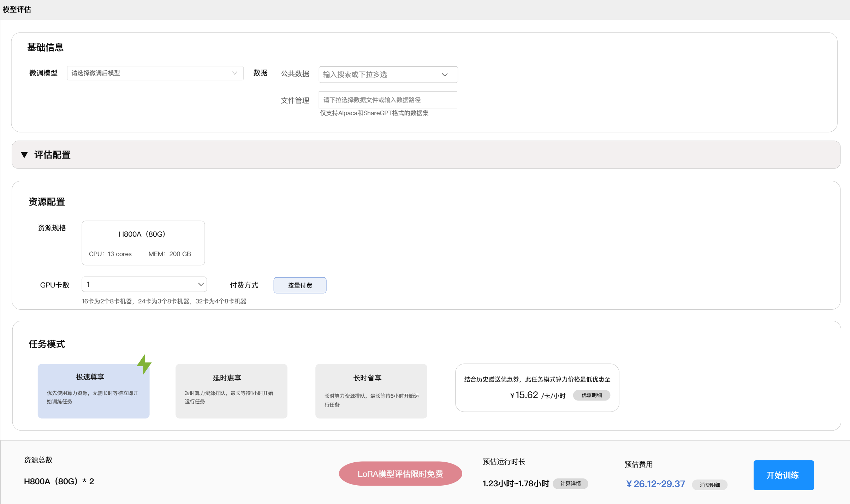The width and height of the screenshot is (850, 504).
Task: Click the LoRA模型评估限时免费 banner
Action: tap(400, 474)
